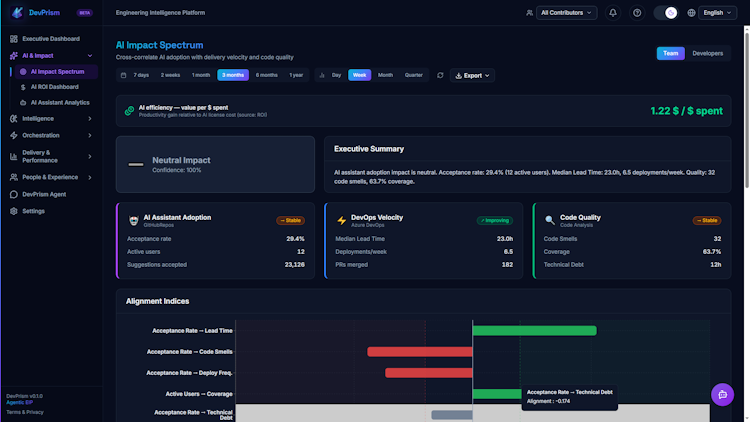This screenshot has height=422, width=750.
Task: Click the calendar icon beside 7 days
Action: 123,75
